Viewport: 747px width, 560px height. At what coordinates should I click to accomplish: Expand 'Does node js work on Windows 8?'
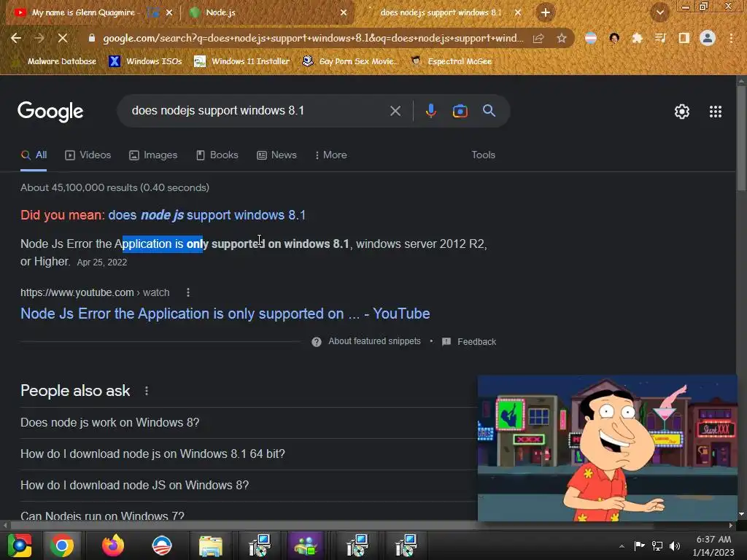(248, 423)
